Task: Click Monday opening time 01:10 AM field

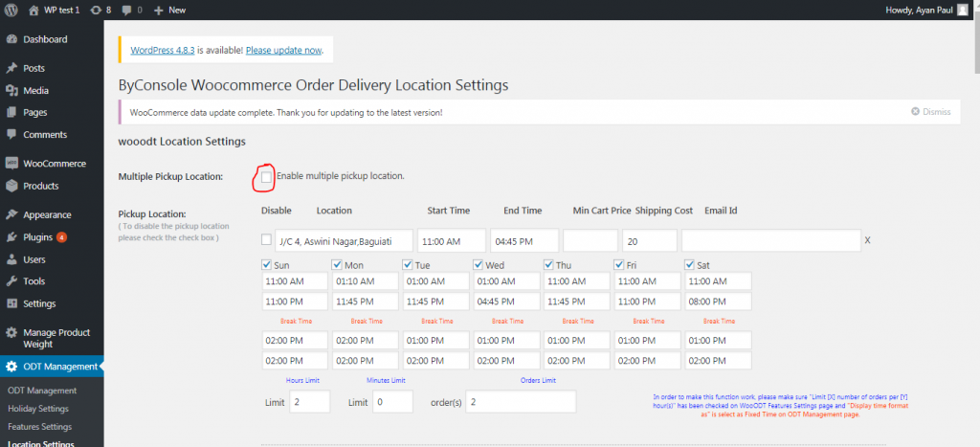Action: pos(365,281)
